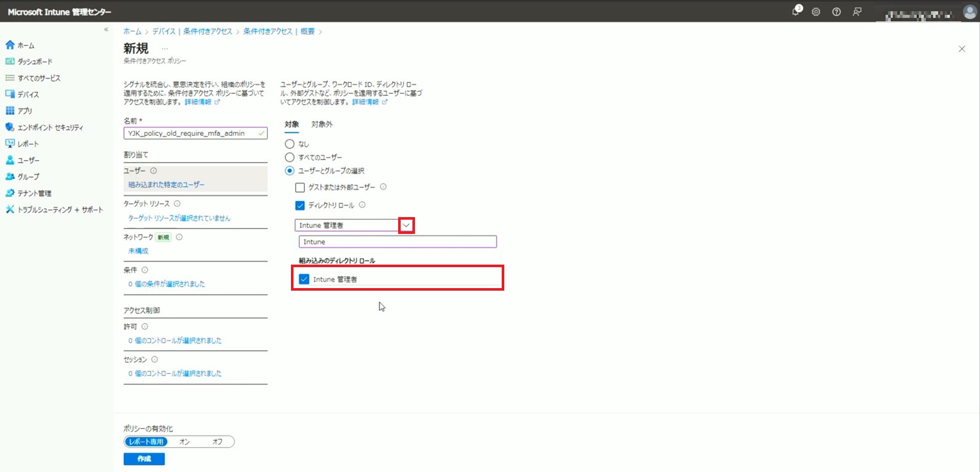Click the ユーザー person icon in sidebar
The image size is (980, 472).
(x=10, y=160)
